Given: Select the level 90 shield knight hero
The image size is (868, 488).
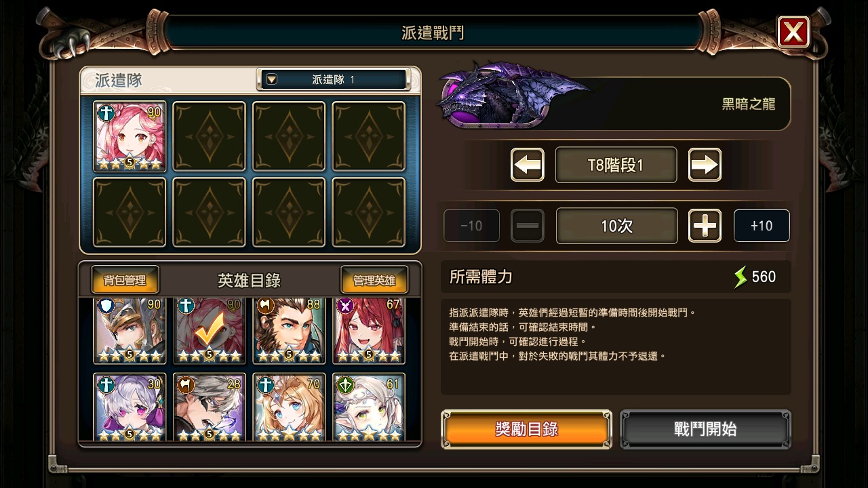Looking at the screenshot, I should [x=130, y=330].
